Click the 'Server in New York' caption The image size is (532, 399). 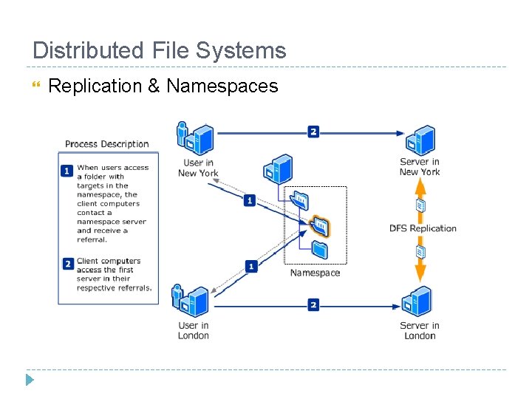[420, 166]
